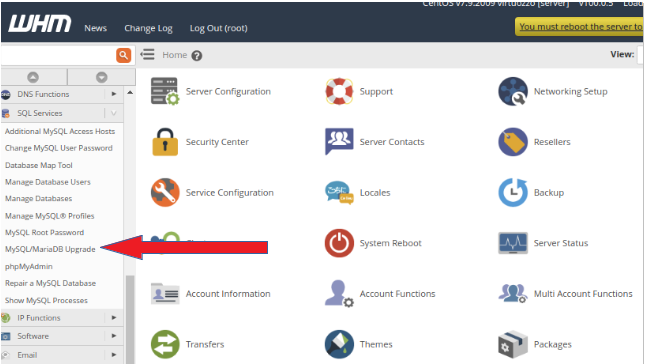Open the Server Configuration icon
Viewport: 645px width, 364px height.
click(x=165, y=91)
